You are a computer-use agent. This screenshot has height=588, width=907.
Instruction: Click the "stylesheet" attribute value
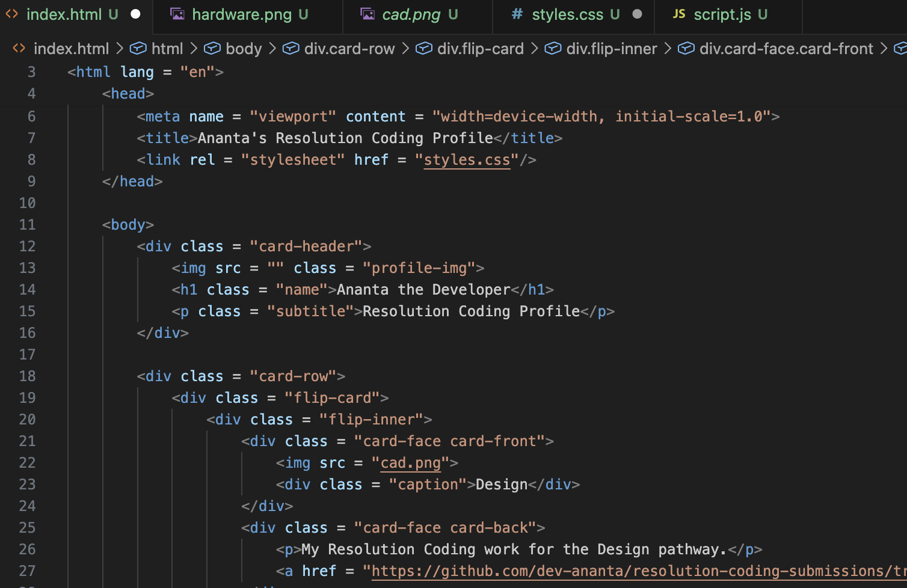[293, 160]
